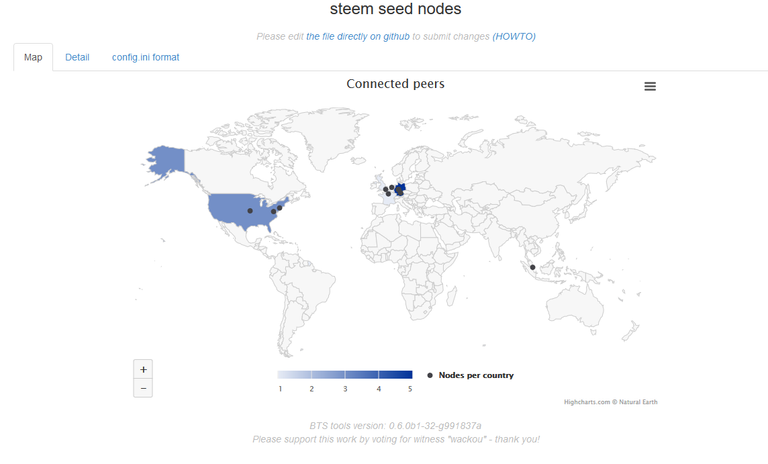Open the file directly on github link
Viewport: 768px width, 464px height.
coord(358,37)
